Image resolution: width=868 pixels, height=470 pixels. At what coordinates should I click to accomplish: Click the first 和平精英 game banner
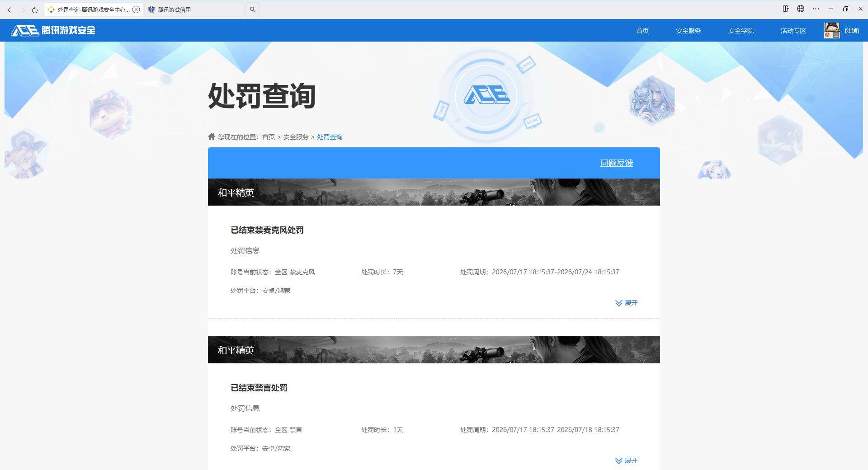point(434,192)
